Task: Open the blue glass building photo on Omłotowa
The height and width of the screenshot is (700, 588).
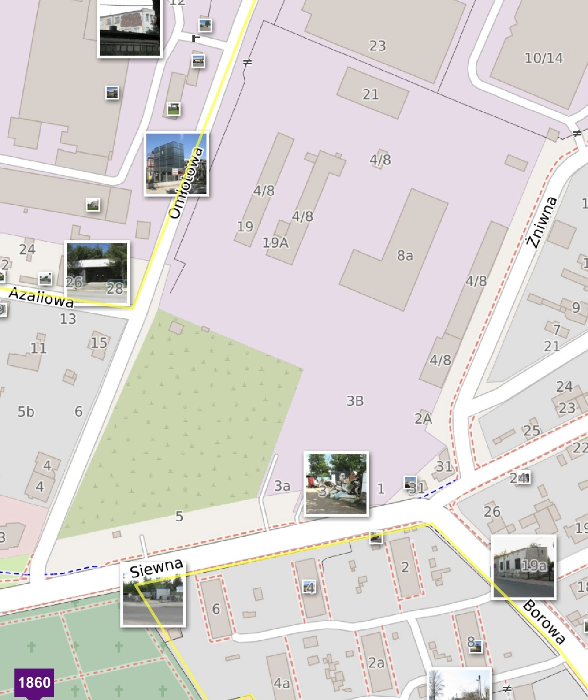Action: point(176,164)
